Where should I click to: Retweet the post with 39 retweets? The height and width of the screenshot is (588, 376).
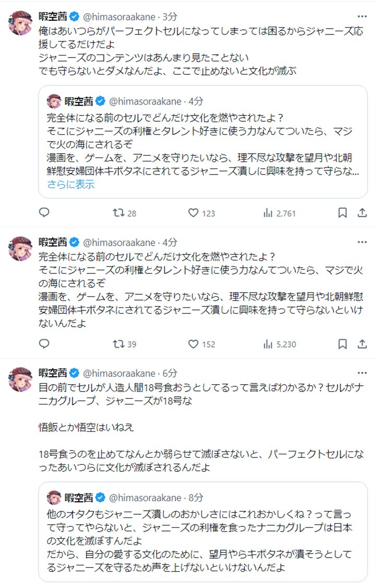[x=119, y=344]
